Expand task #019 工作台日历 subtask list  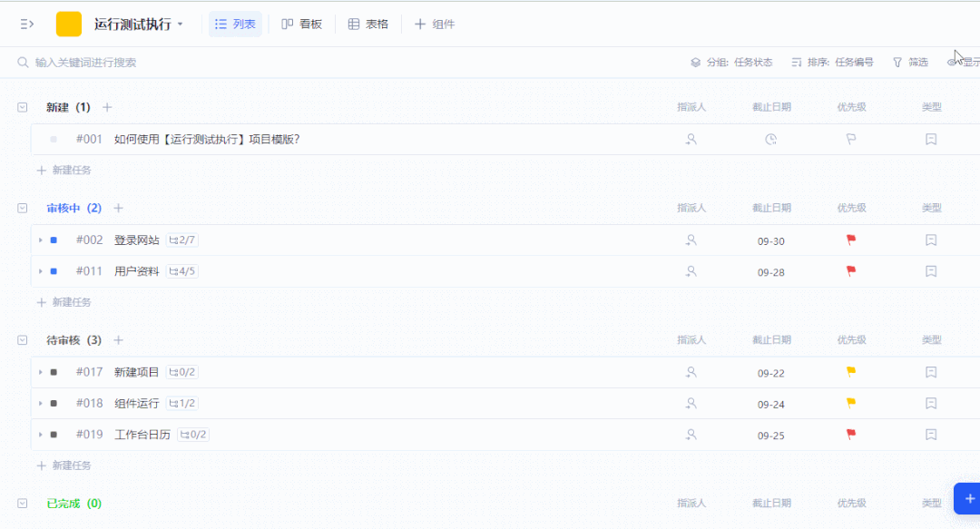[40, 435]
